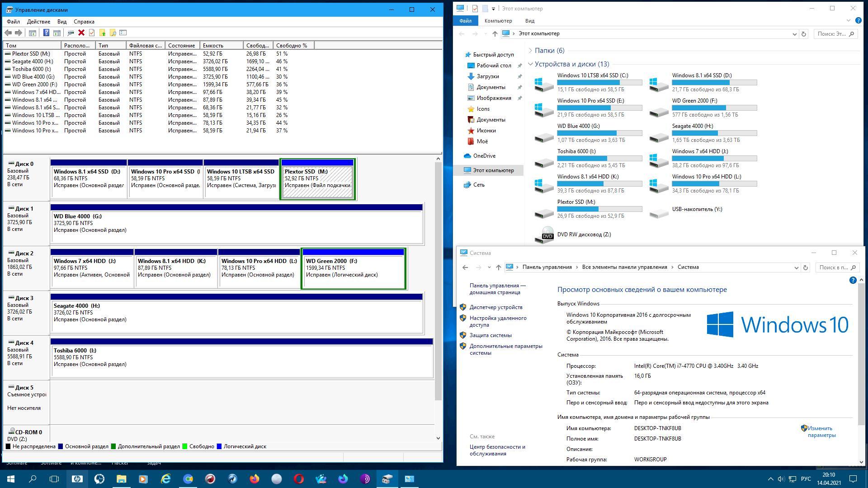
Task: Open System help question mark icon
Action: coord(853,280)
